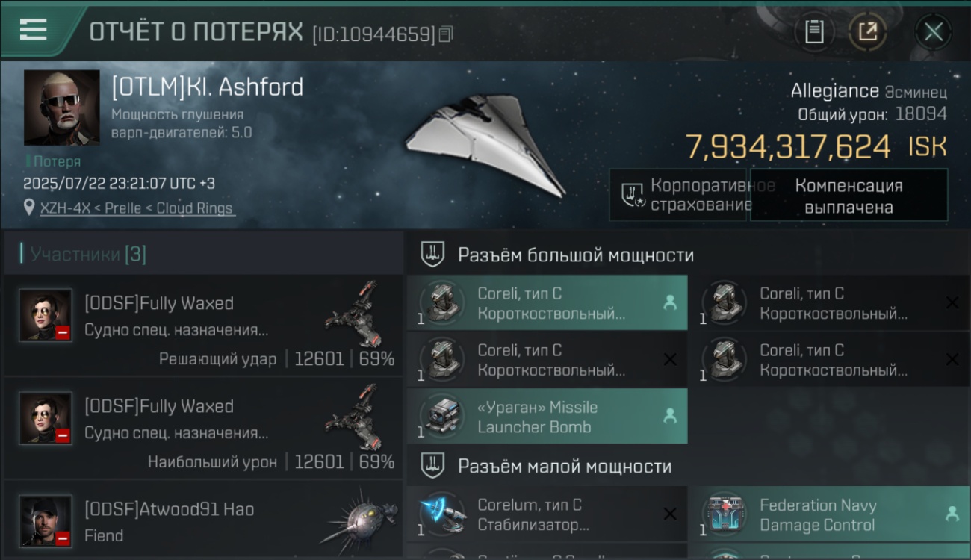971x560 pixels.
Task: Select «Ураган» Missile Launcher Bomb item
Action: [x=547, y=417]
